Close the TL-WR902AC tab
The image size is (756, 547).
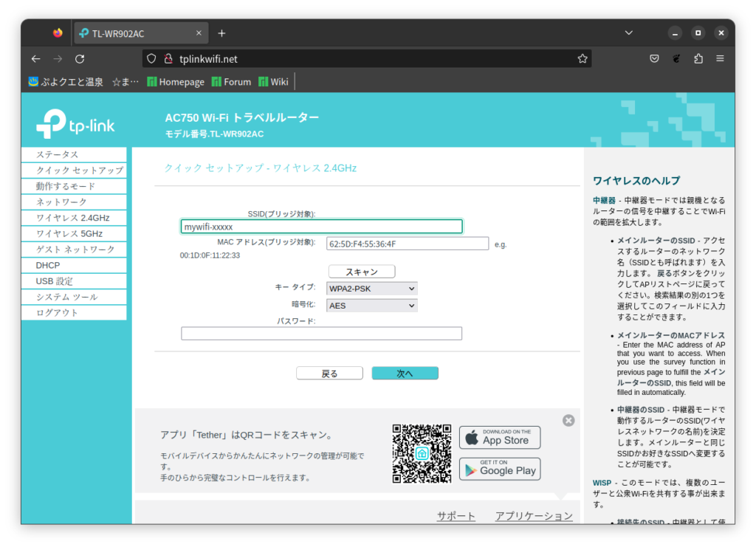[x=199, y=32]
